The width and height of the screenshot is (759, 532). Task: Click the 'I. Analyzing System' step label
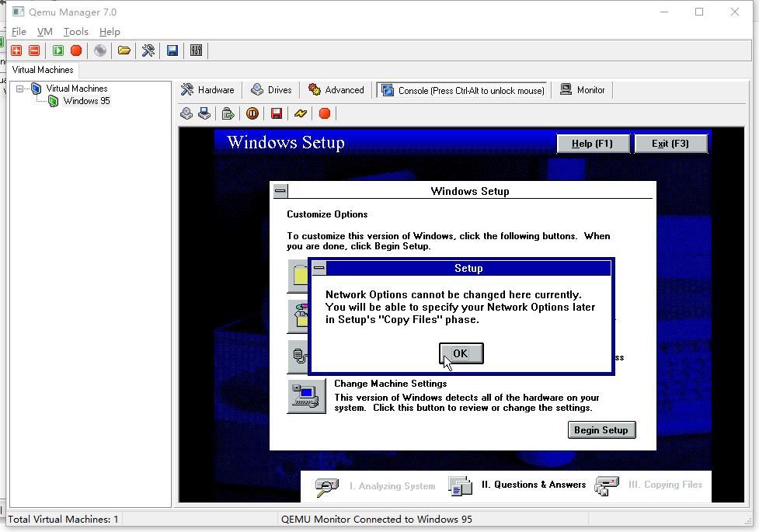(x=392, y=486)
